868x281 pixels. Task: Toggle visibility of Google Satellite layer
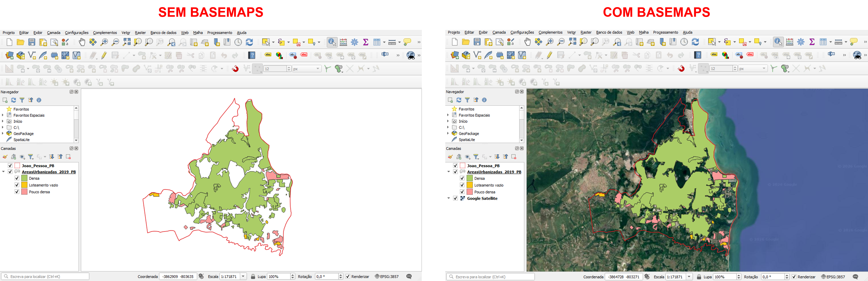(455, 198)
